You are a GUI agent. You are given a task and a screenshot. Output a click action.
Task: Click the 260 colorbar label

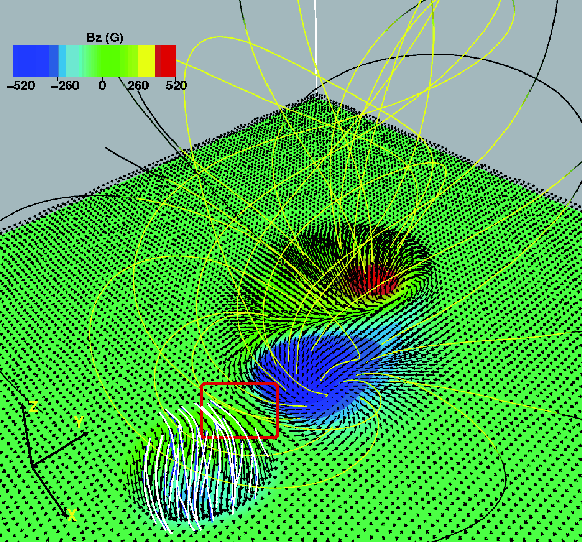click(x=138, y=86)
